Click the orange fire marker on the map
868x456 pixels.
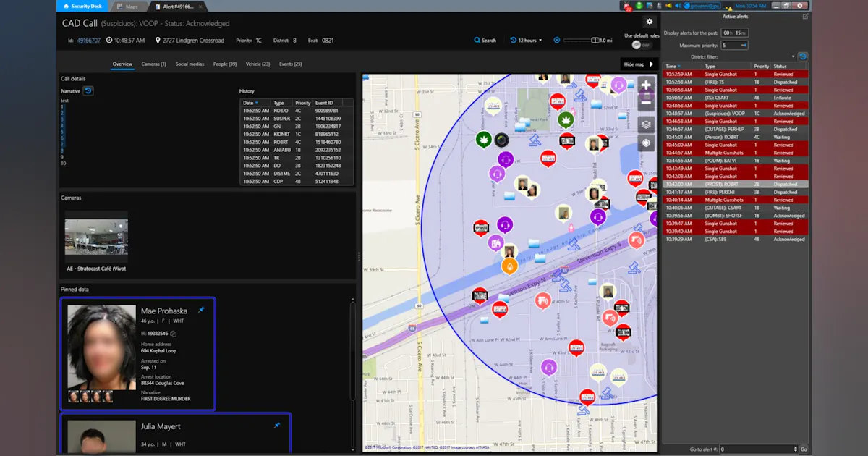click(x=509, y=266)
